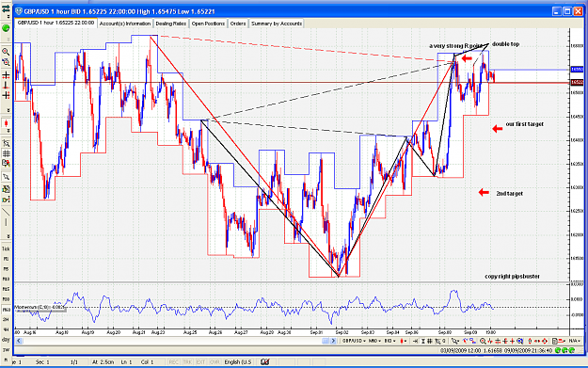Click the pointer select tool in bottom toolbar
The image size is (588, 368).
tap(454, 341)
